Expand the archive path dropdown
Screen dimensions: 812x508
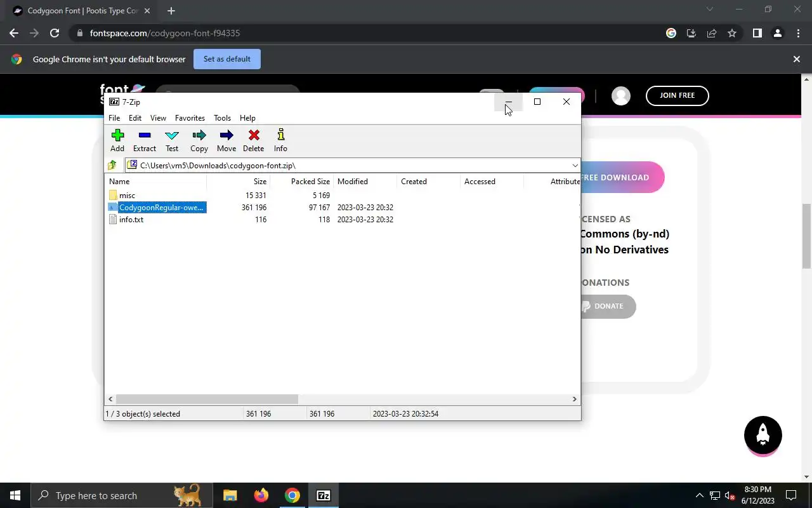click(575, 165)
